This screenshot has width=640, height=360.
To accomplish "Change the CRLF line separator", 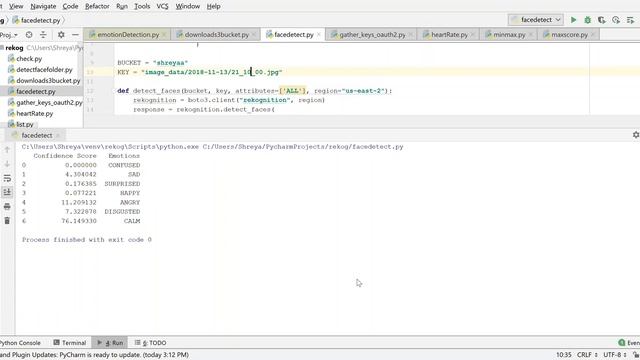I will [x=587, y=355].
